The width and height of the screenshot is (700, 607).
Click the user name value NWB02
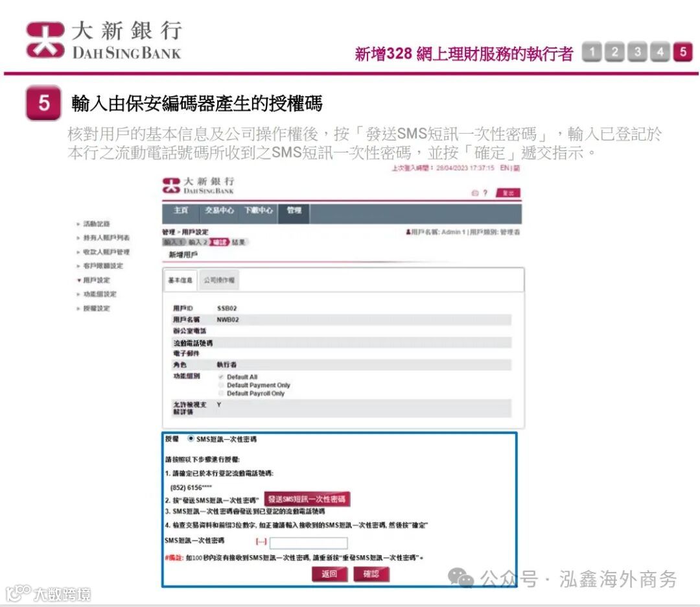click(227, 319)
